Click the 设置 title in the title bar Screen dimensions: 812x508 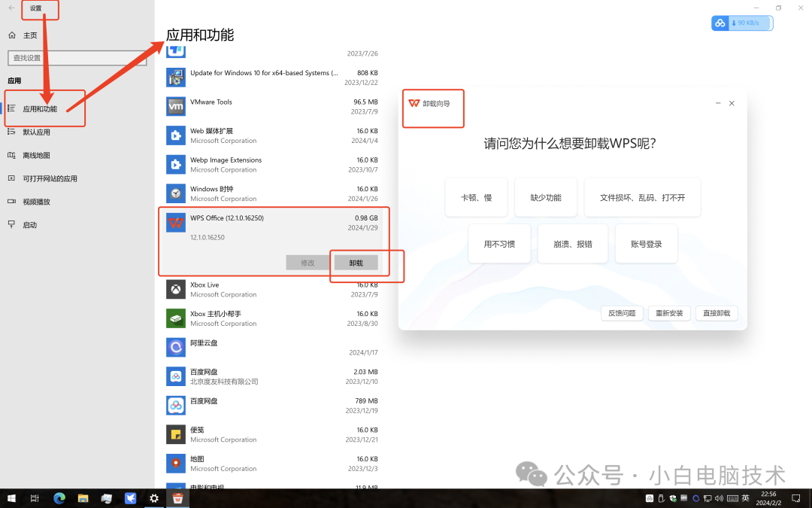[36, 8]
